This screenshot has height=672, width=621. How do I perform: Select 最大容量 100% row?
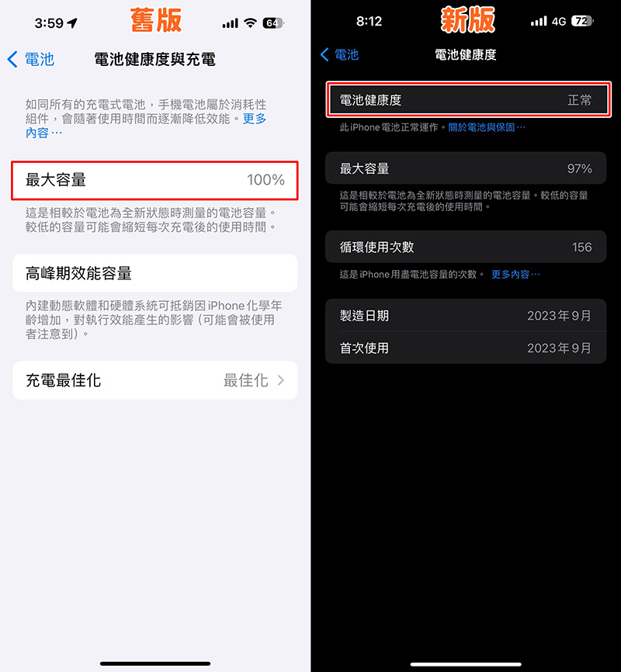click(x=154, y=180)
